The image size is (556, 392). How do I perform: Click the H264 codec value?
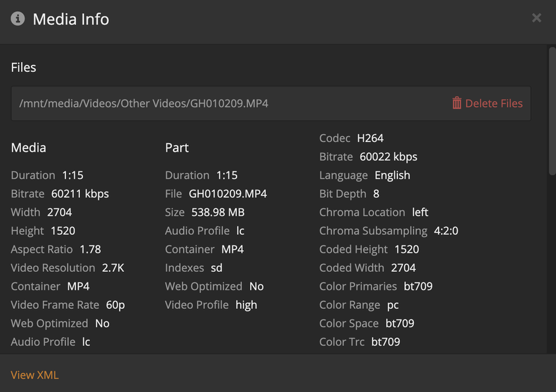tap(370, 139)
